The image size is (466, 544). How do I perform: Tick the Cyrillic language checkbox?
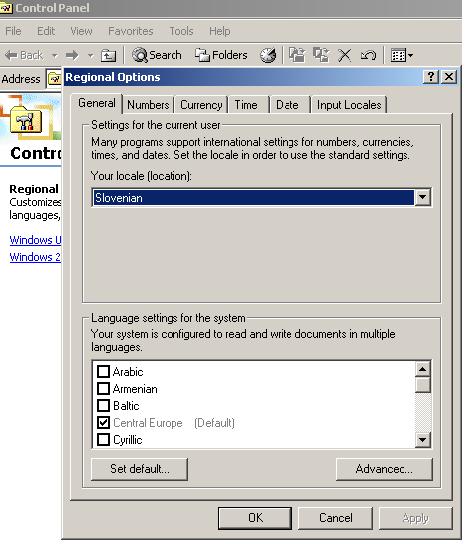click(103, 440)
